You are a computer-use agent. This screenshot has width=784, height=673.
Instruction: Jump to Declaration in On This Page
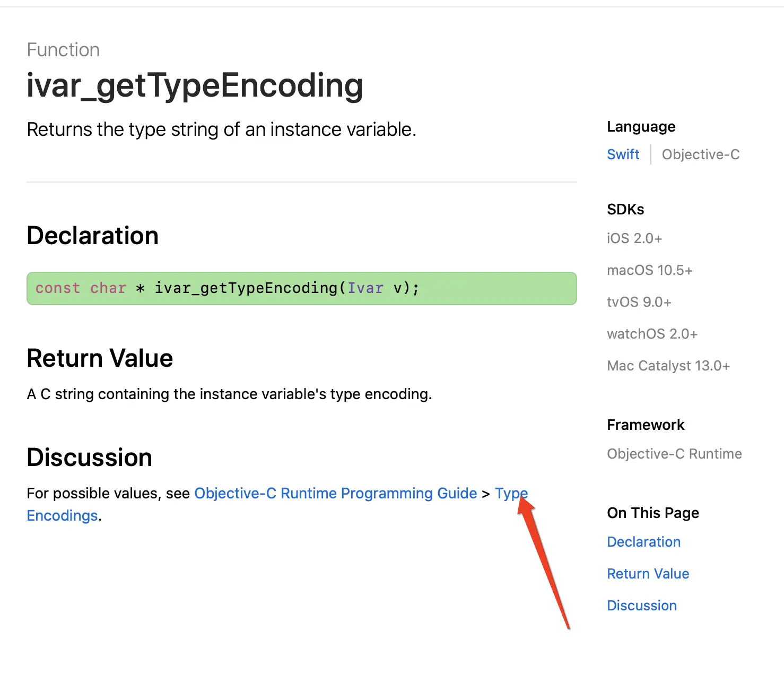tap(643, 542)
